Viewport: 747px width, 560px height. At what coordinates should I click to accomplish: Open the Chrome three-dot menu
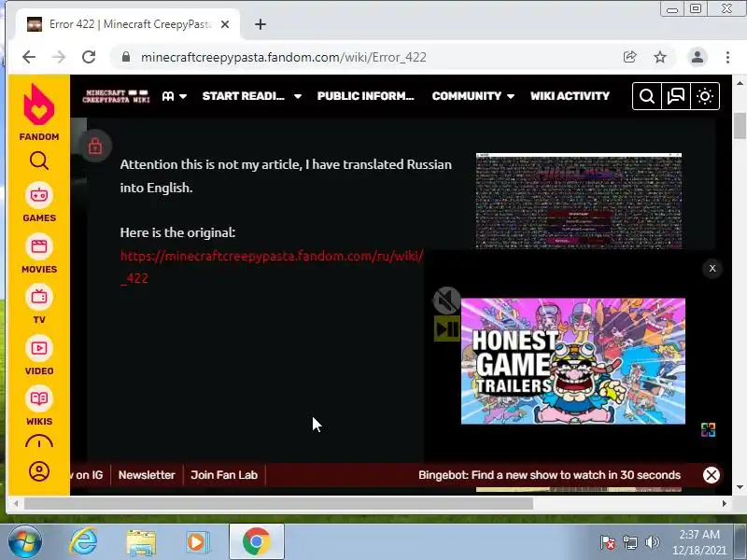[x=727, y=57]
